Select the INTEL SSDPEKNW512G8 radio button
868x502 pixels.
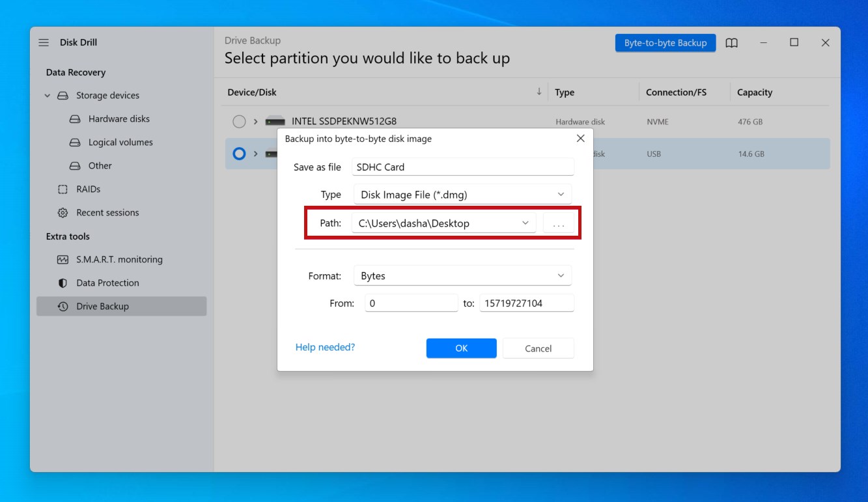(239, 122)
